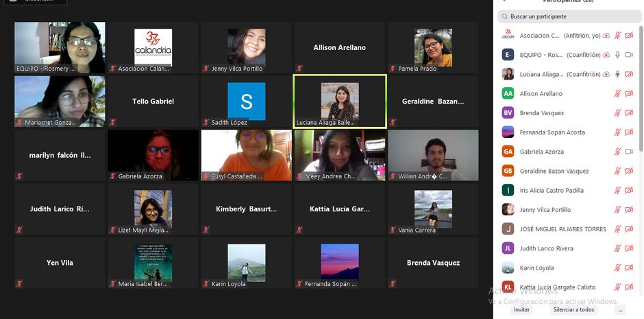Image resolution: width=644 pixels, height=319 pixels.
Task: Click muted mic icon for Allison Arellano row
Action: click(617, 94)
